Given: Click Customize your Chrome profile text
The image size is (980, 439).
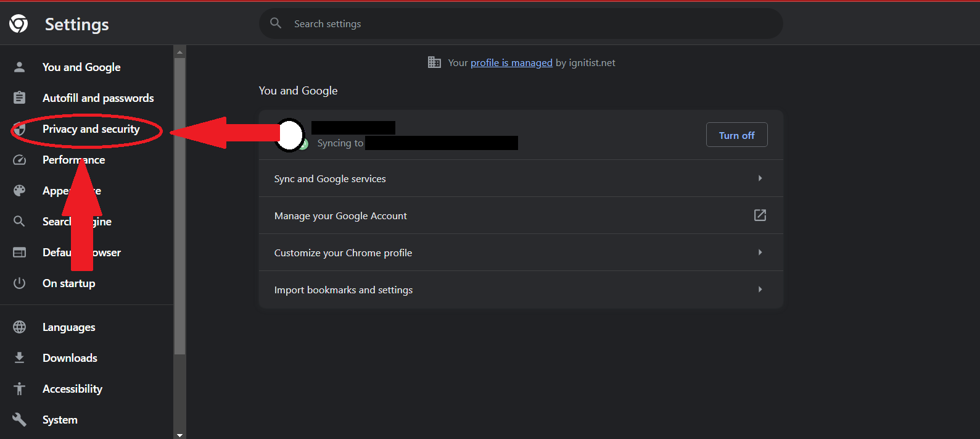Looking at the screenshot, I should pyautogui.click(x=343, y=253).
